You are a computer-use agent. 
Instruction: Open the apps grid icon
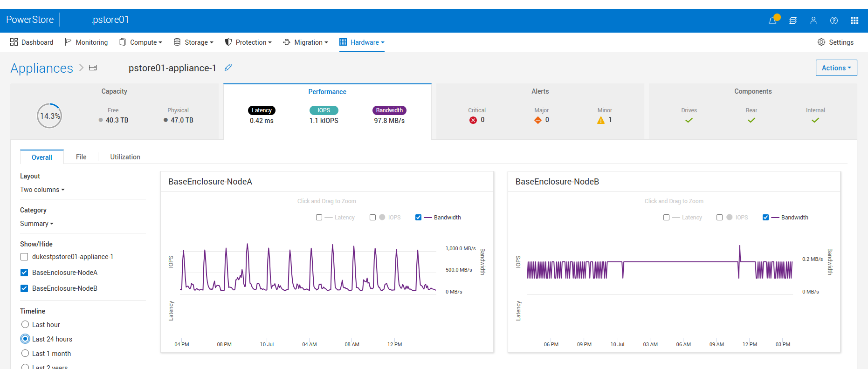pyautogui.click(x=854, y=20)
